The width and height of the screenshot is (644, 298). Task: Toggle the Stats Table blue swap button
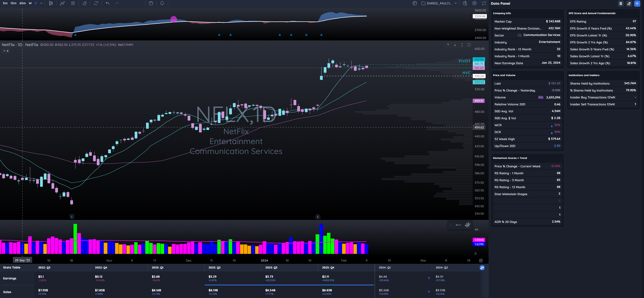(482, 268)
